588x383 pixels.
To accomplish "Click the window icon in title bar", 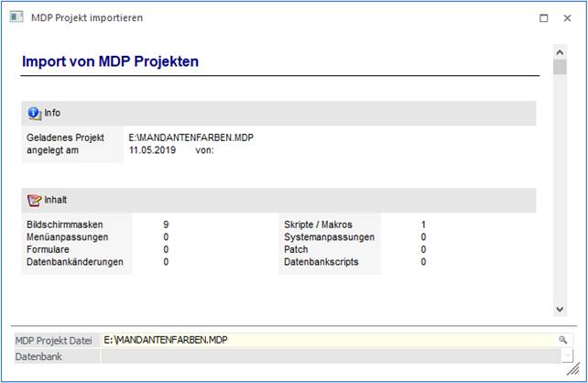I will (x=16, y=17).
